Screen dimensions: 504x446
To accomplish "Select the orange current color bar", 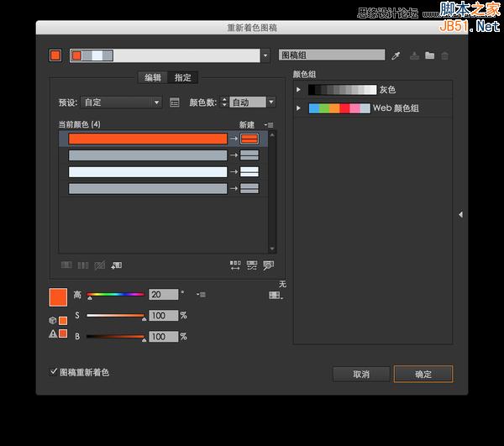I will (148, 139).
